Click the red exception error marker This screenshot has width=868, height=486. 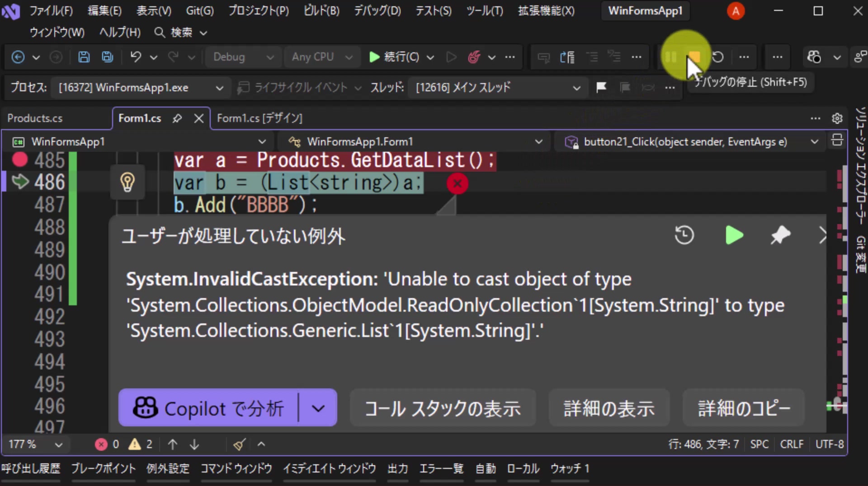pyautogui.click(x=458, y=183)
